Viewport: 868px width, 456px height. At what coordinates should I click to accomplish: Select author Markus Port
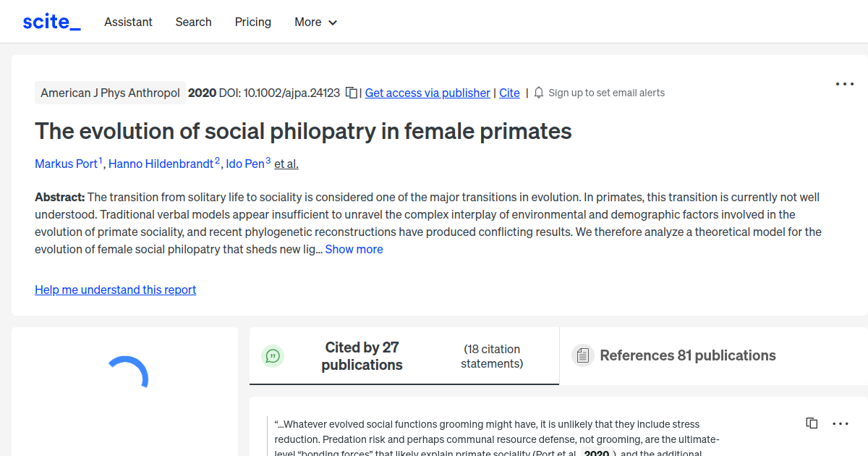(64, 164)
